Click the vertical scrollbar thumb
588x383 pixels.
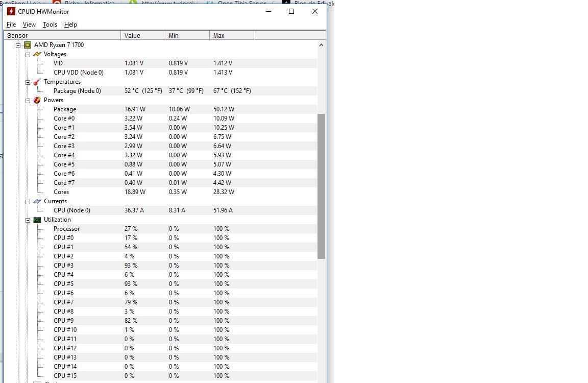(x=321, y=186)
